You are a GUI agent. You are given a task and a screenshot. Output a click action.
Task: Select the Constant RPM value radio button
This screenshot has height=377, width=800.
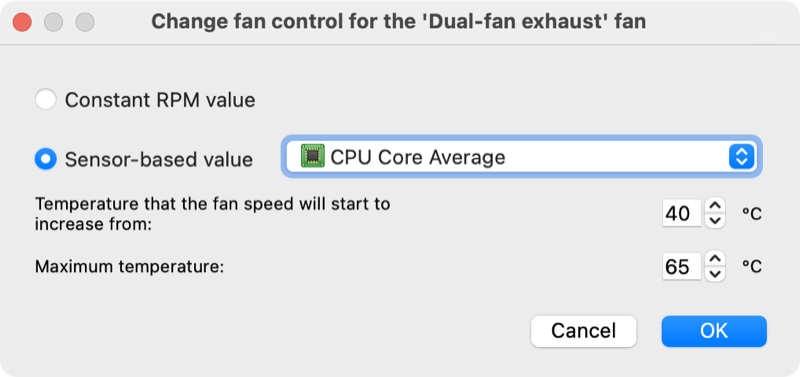pyautogui.click(x=45, y=100)
